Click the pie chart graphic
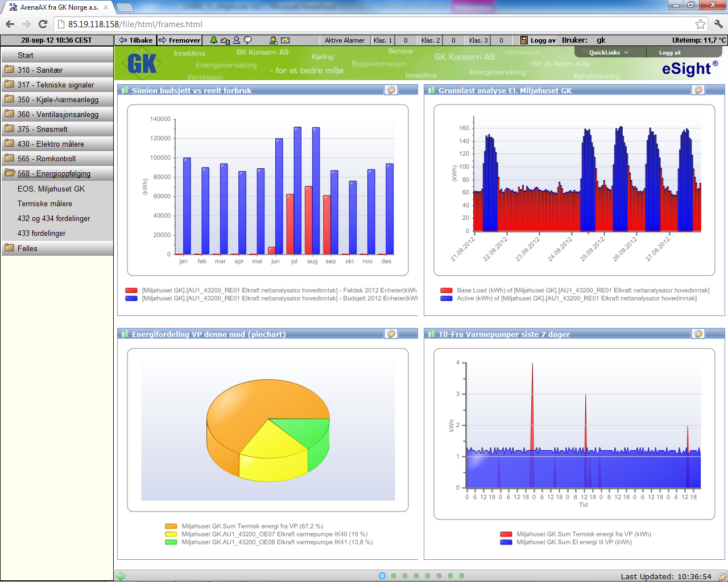This screenshot has width=728, height=582. click(x=268, y=430)
